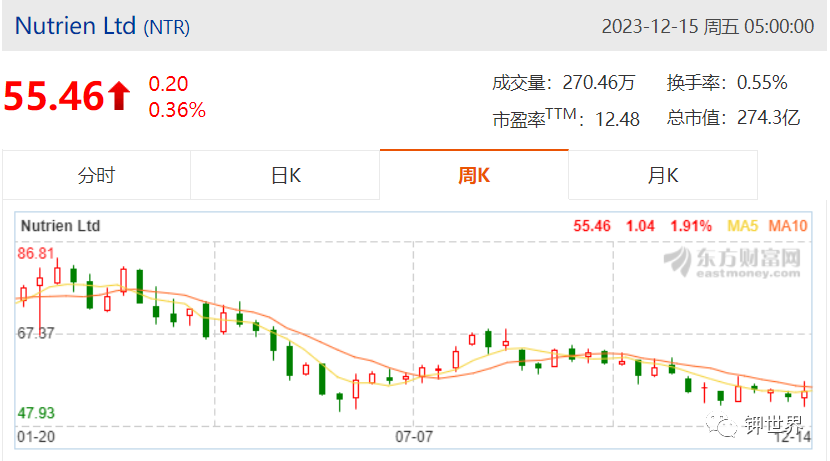Screen dimensions: 830x461
Task: Click the 成交量 volume value
Action: (x=599, y=83)
